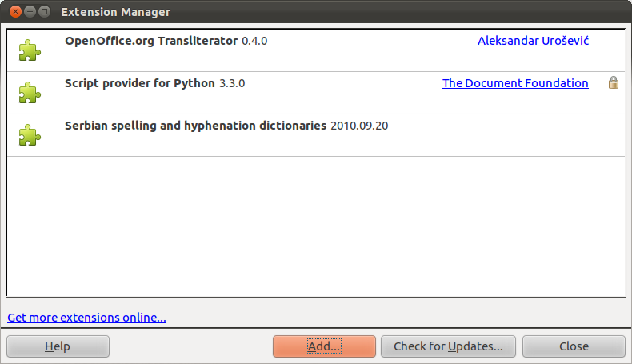Open the Help button
Viewport: 632px width, 364px height.
[58, 346]
